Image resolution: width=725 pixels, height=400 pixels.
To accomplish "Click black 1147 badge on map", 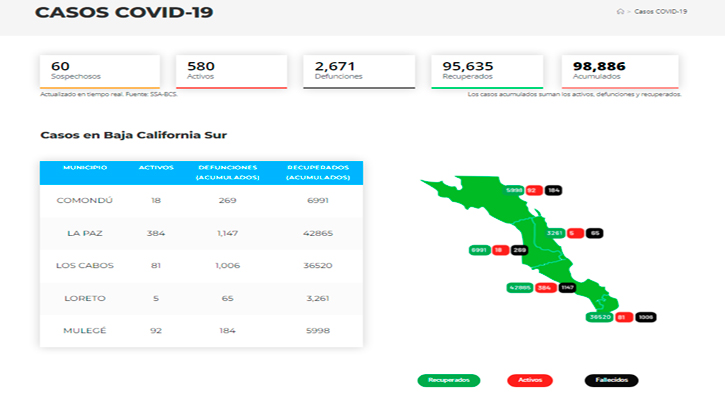I will point(567,288).
